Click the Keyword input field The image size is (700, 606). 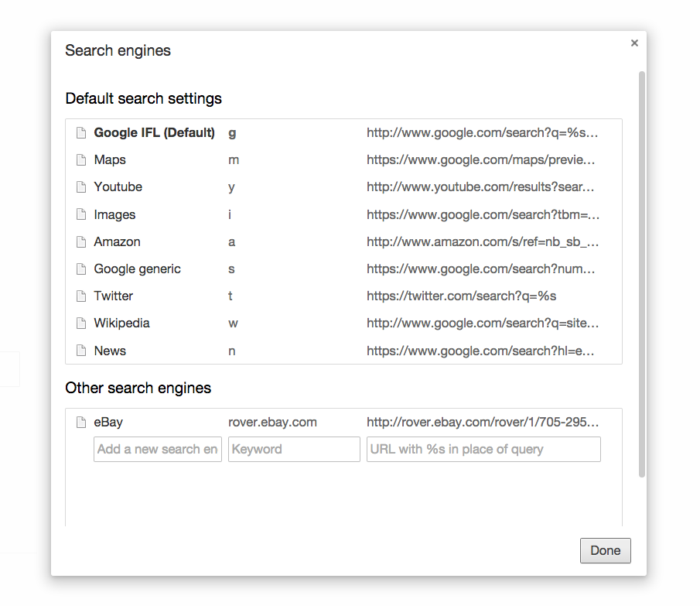[294, 449]
